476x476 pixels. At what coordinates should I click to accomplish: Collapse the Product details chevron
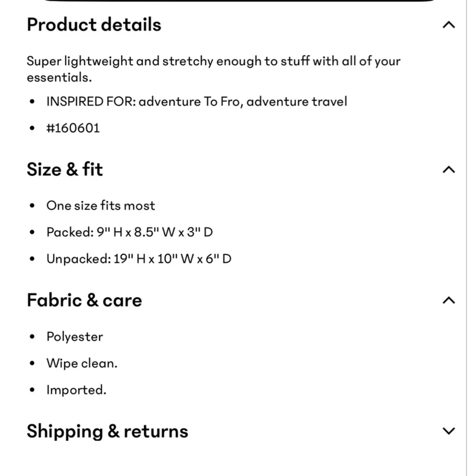[x=448, y=25]
